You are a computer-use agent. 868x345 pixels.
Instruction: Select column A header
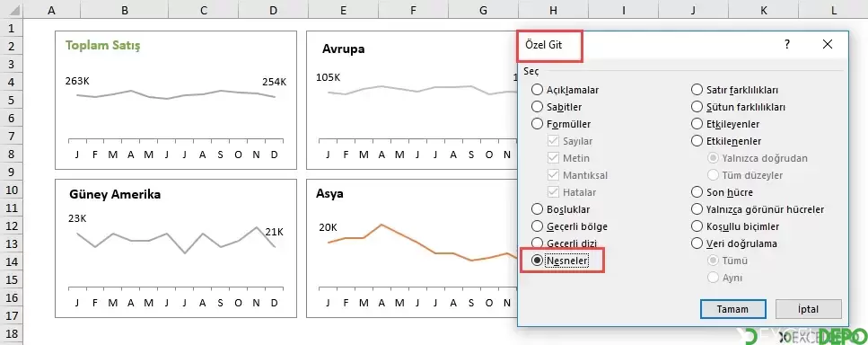tap(51, 10)
